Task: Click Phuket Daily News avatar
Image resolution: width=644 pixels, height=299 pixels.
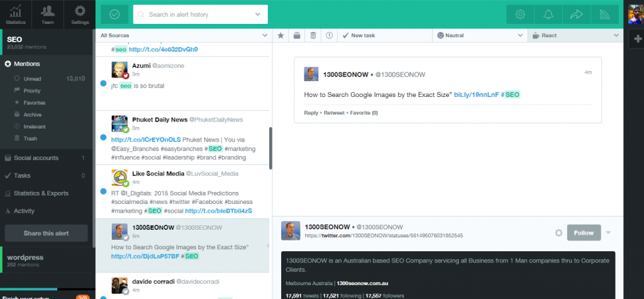Action: (119, 123)
